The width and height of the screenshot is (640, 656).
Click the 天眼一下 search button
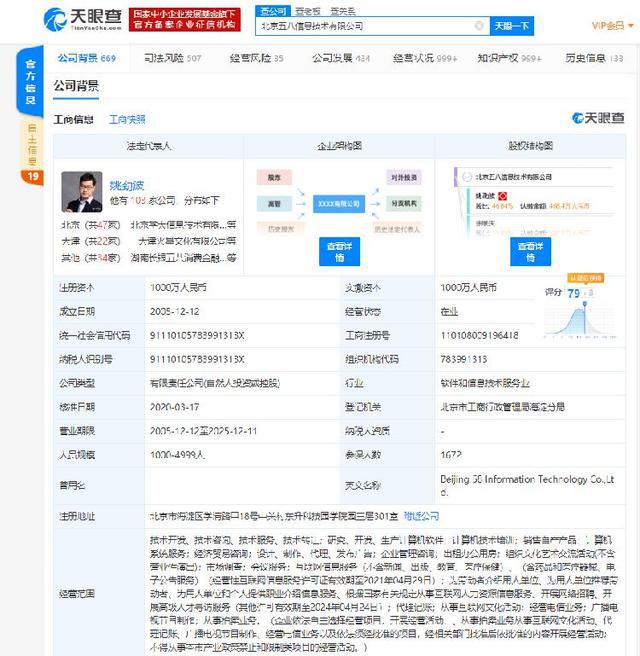(x=512, y=26)
